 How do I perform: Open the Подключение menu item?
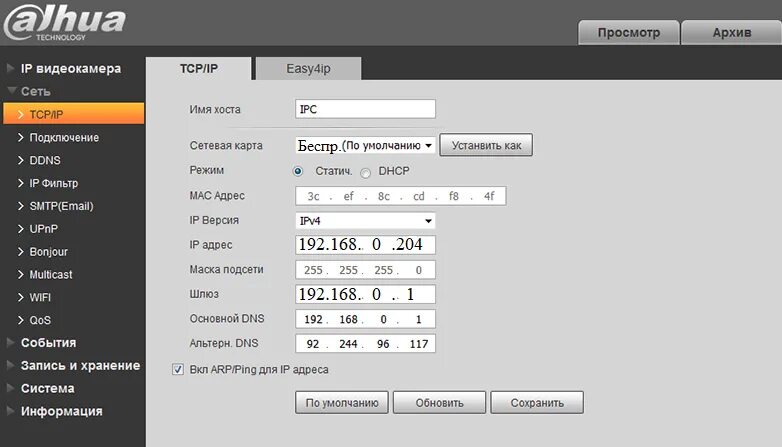click(64, 137)
